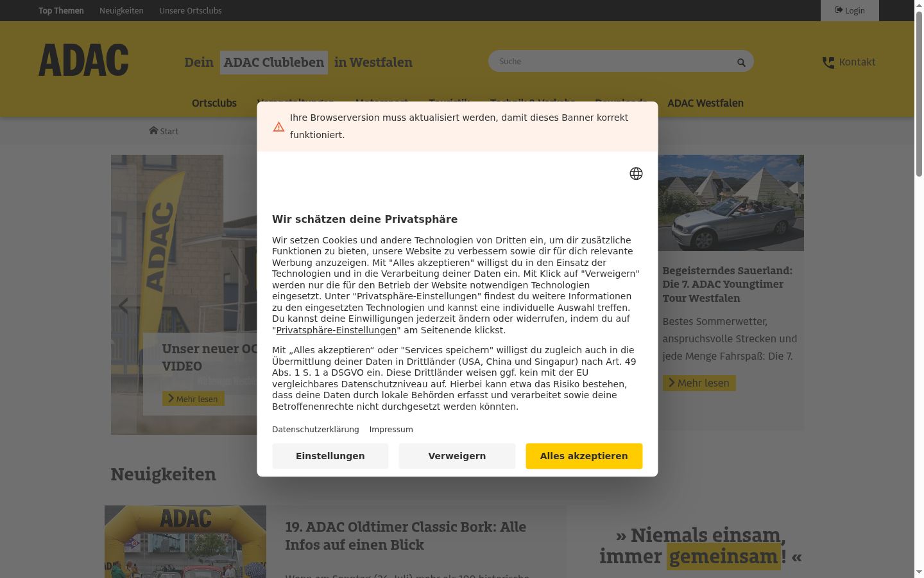This screenshot has width=924, height=578.
Task: Click Mehr lesen under Youngtimer Tour article
Action: click(x=699, y=383)
